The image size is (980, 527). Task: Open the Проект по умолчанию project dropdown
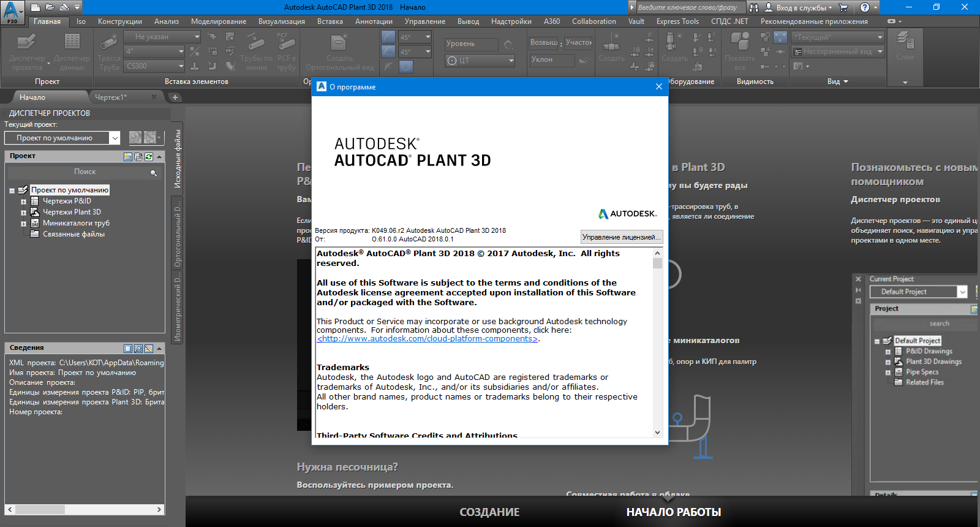pos(62,138)
